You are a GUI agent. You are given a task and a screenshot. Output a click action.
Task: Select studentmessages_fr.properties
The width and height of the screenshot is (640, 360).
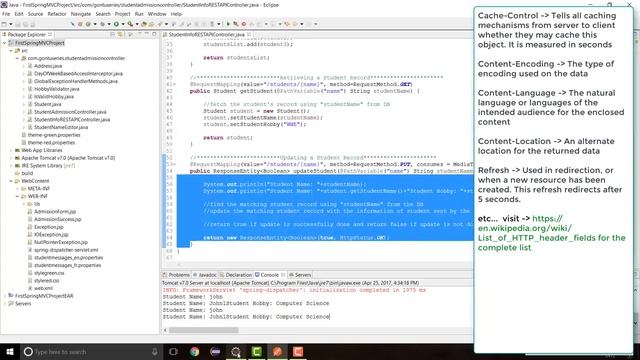click(x=67, y=265)
